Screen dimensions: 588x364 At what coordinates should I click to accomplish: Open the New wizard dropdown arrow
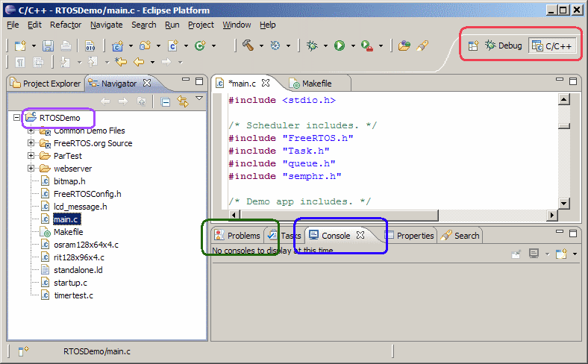34,46
